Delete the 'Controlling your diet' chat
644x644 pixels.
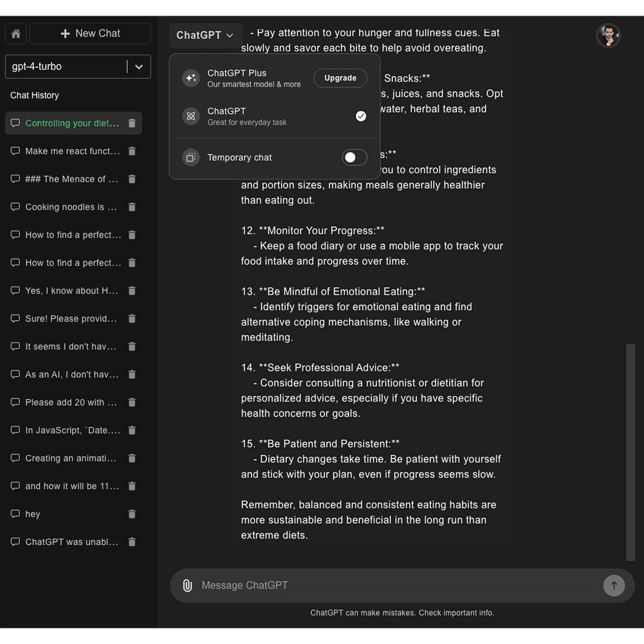click(132, 123)
